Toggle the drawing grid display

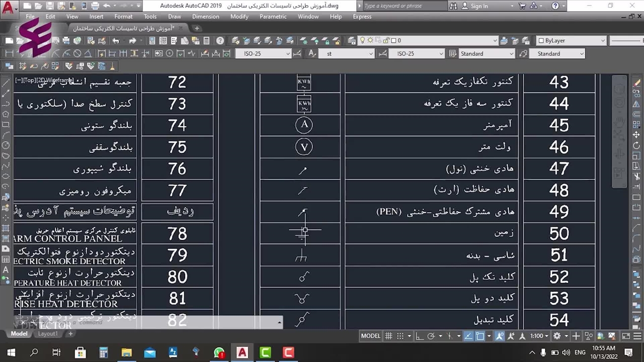click(388, 336)
